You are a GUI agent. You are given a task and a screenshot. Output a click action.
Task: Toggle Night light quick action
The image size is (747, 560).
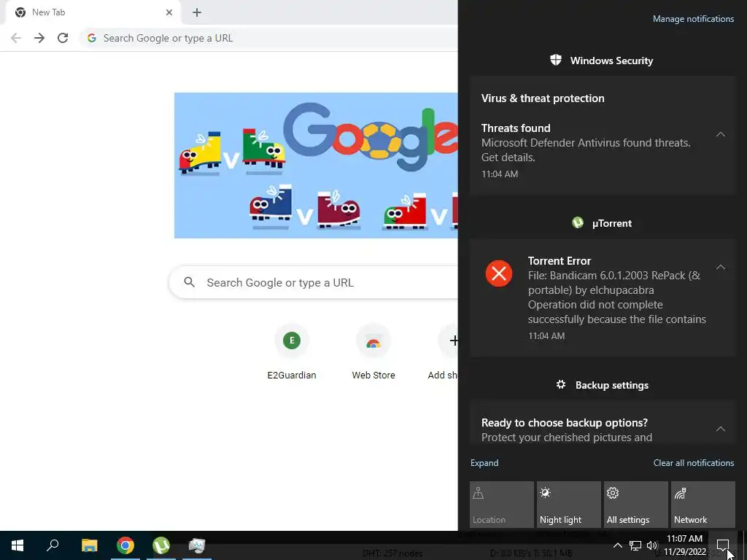click(569, 505)
